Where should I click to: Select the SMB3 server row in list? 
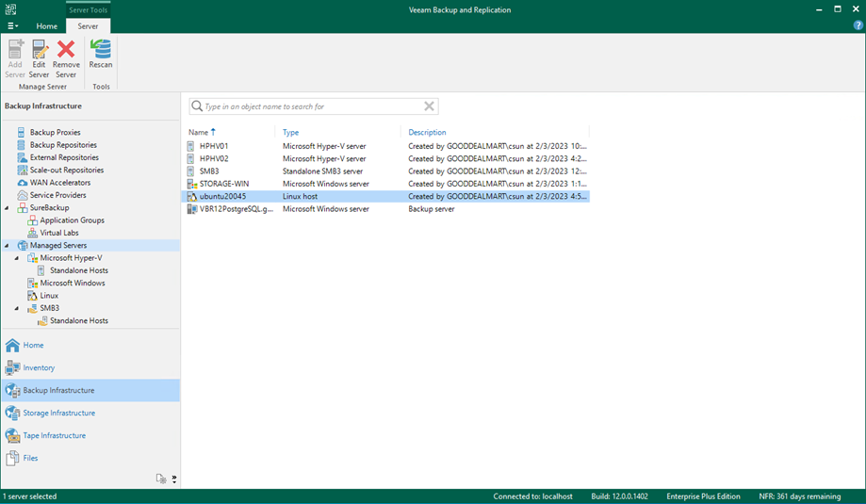387,171
